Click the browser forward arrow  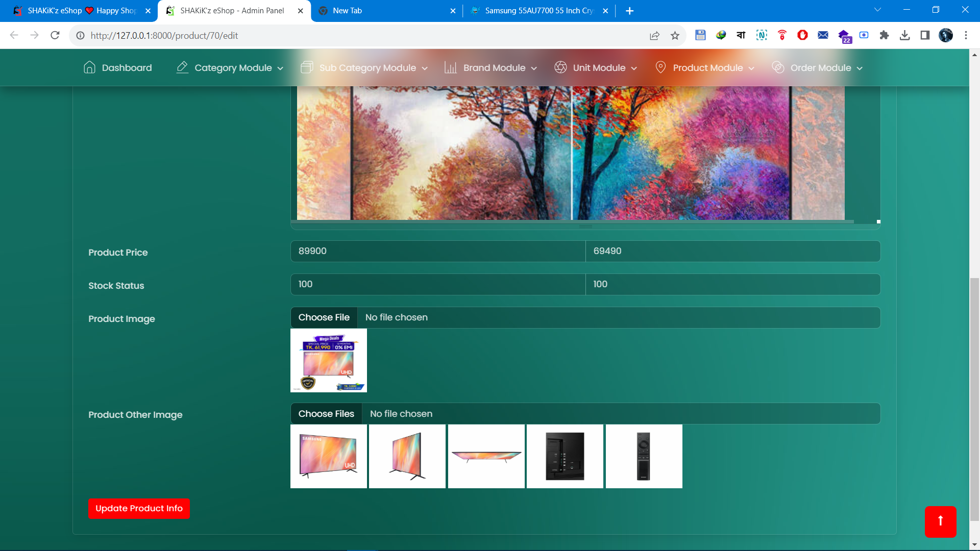coord(34,35)
